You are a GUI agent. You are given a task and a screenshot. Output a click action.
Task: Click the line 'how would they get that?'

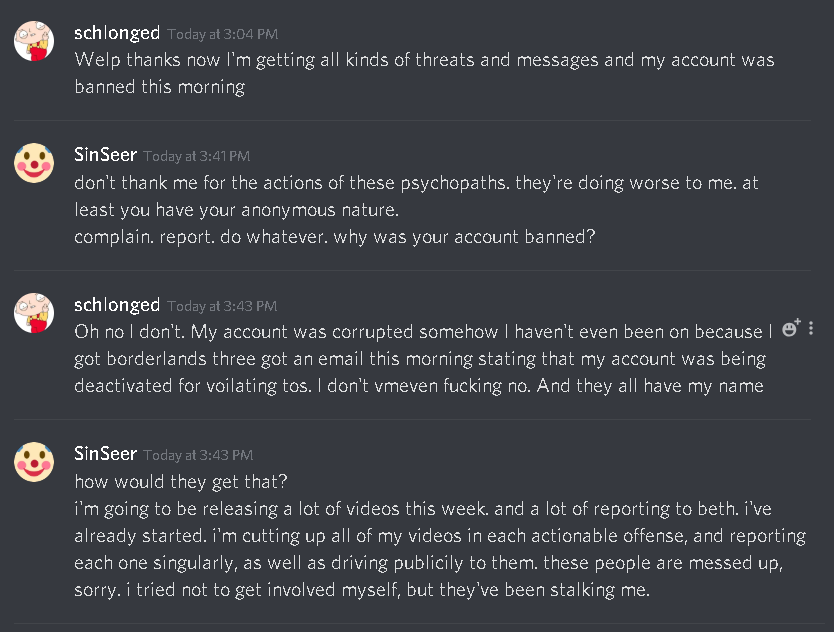click(x=181, y=481)
